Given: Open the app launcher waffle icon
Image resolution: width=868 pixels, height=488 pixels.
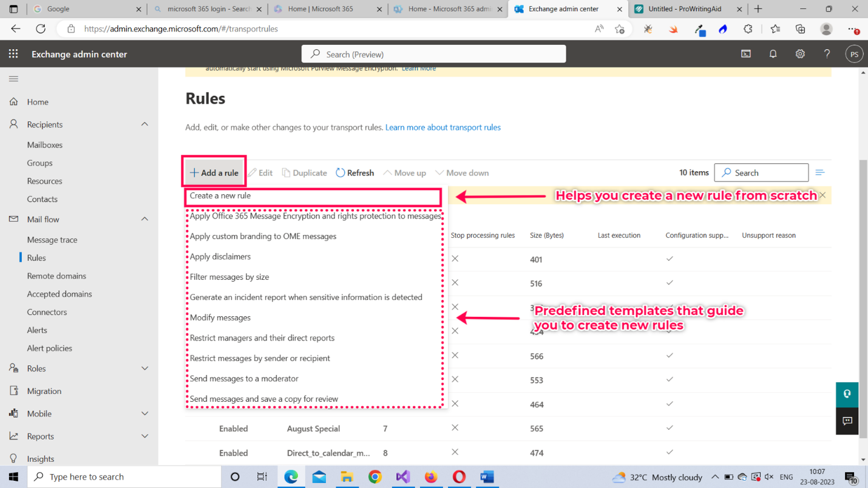Looking at the screenshot, I should 13,54.
